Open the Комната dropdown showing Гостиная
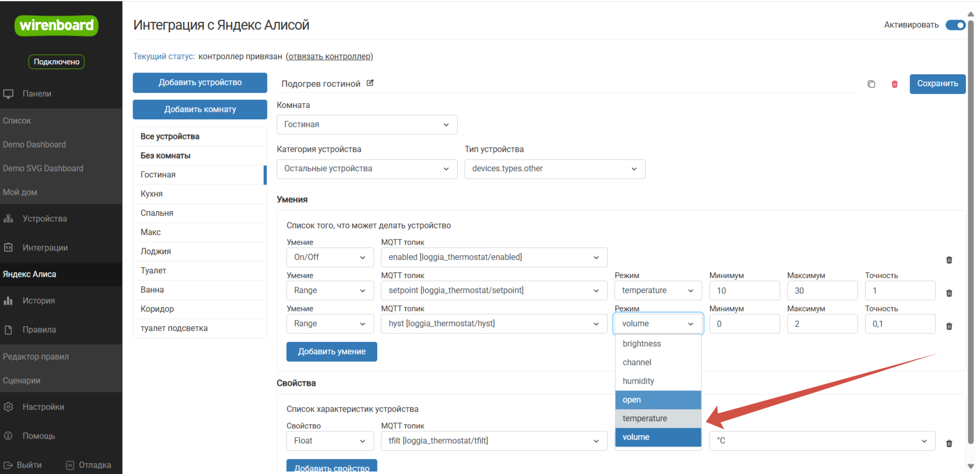This screenshot has width=980, height=474. click(x=367, y=124)
